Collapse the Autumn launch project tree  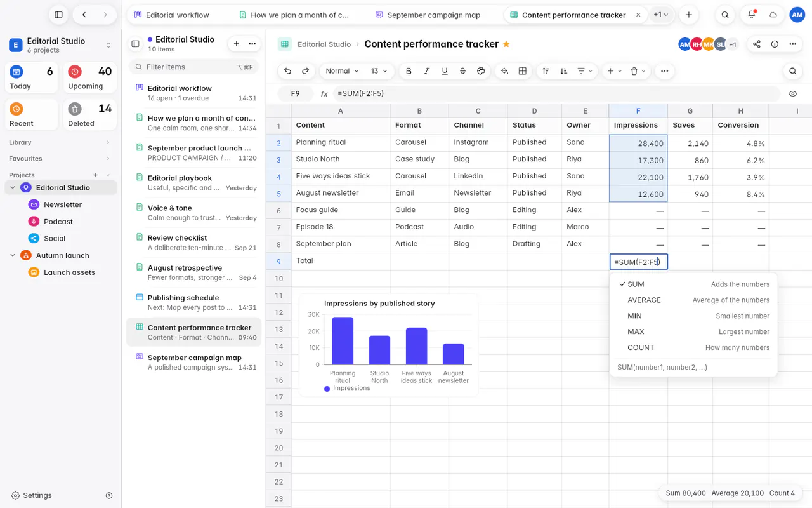point(13,255)
